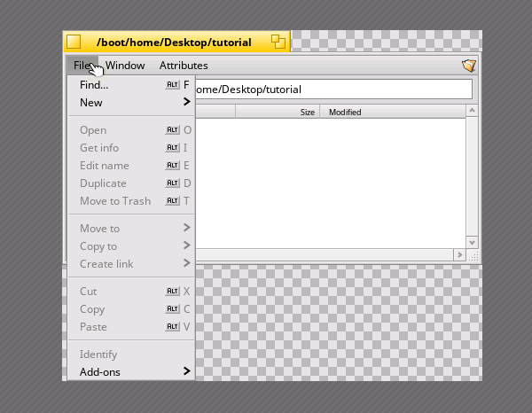532x413 pixels.
Task: Expand the Add-ons submenu
Action: pos(186,371)
